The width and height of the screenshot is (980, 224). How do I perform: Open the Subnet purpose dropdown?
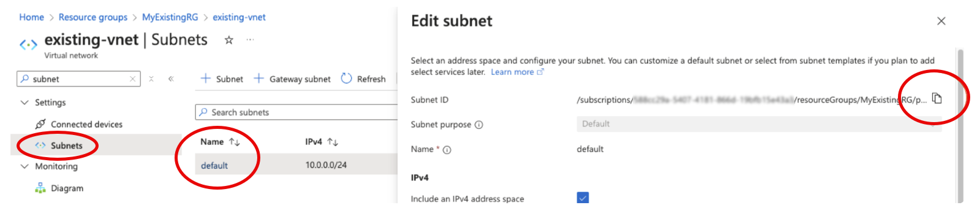(759, 124)
